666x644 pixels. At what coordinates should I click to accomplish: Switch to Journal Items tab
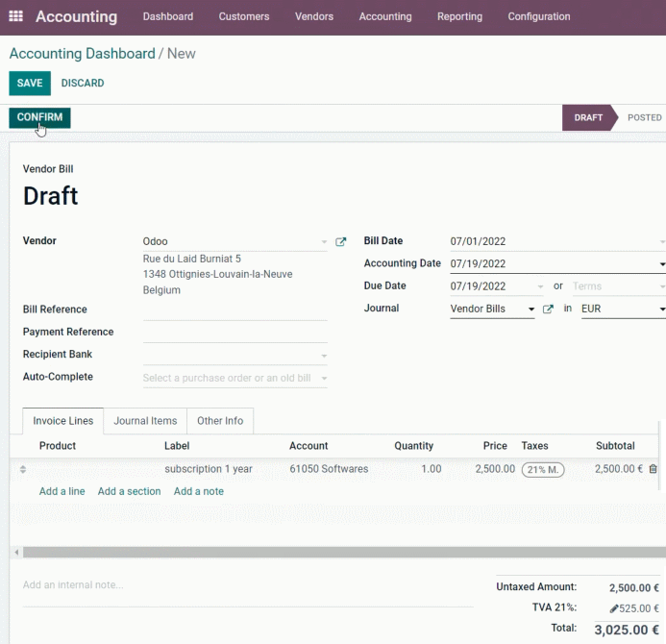point(145,421)
